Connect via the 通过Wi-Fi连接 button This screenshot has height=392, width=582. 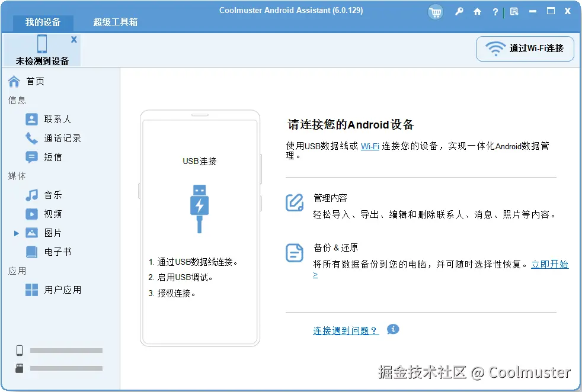click(x=525, y=49)
